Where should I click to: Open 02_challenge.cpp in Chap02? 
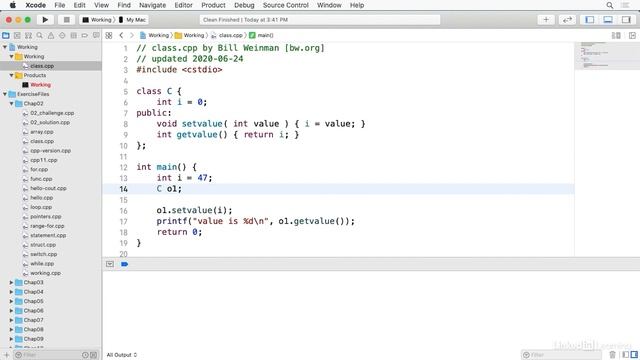coord(51,113)
